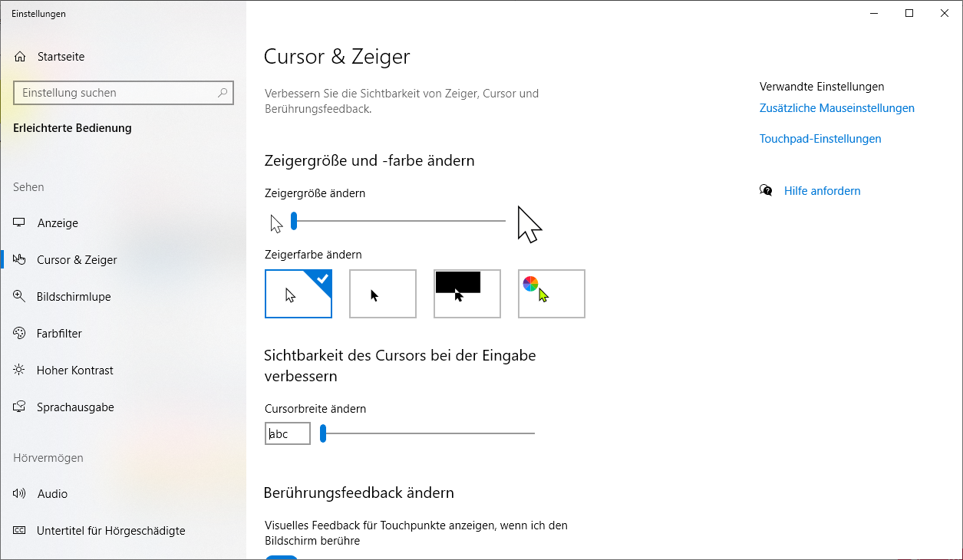Click the Hilfe anfordern chat icon
The width and height of the screenshot is (963, 560).
766,191
